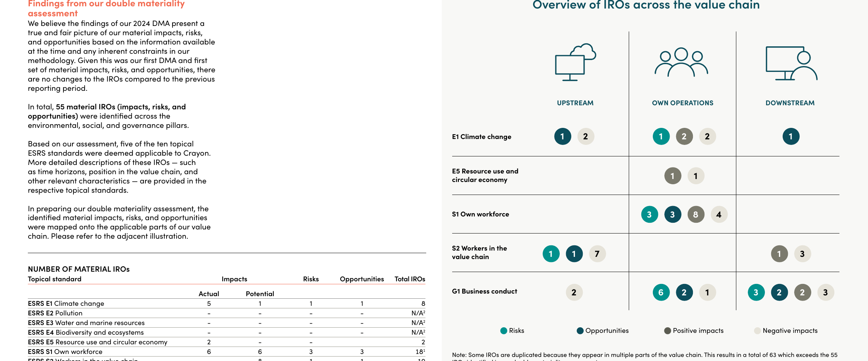Click the S1 Own workforce row label

[480, 214]
